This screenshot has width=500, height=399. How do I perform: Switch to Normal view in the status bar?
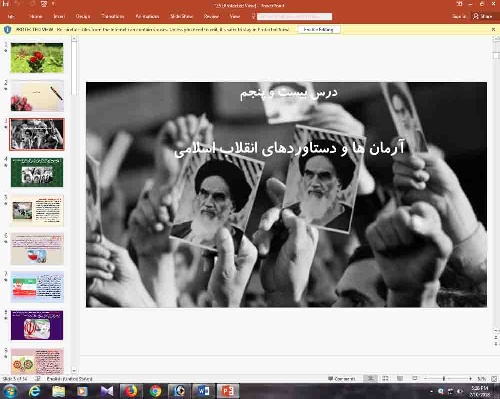tap(370, 378)
